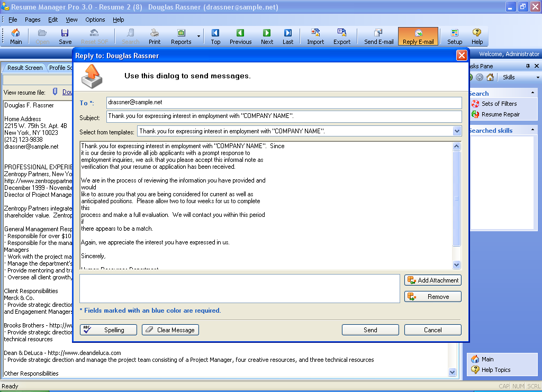Viewport: 542px width, 392px height.
Task: Click the Send E-mail toolbar icon
Action: 379,37
